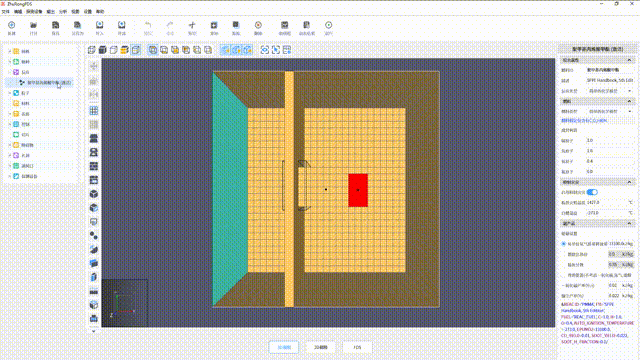Collapse the first properties section with its chevron
The image size is (640, 360).
(x=629, y=60)
